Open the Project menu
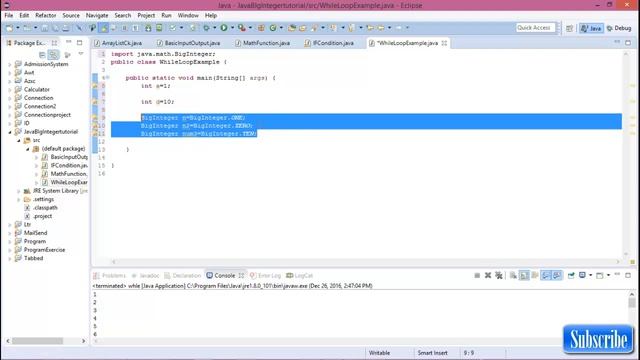 tap(146, 16)
